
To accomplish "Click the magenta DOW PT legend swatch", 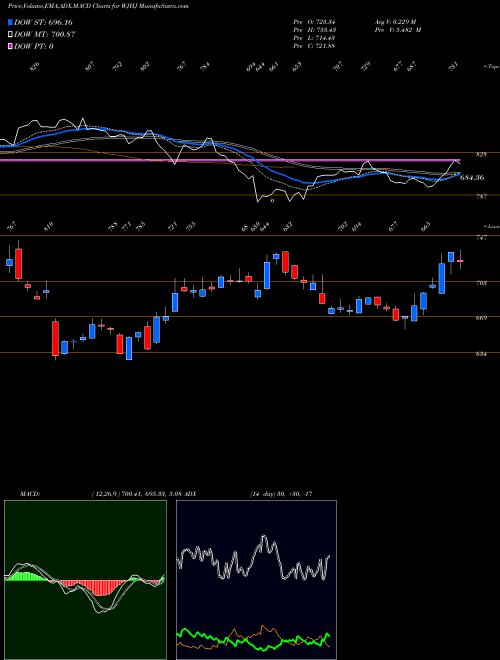I will pos(11,46).
